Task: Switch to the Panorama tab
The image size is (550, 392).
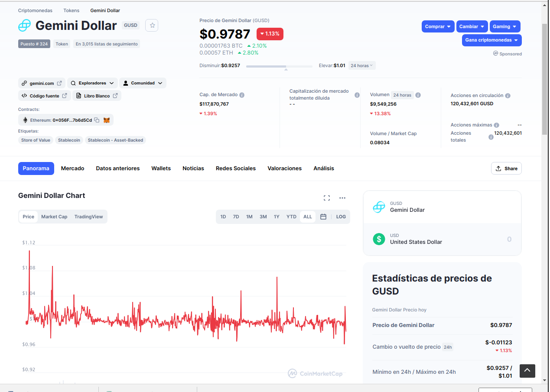Action: pyautogui.click(x=36, y=168)
